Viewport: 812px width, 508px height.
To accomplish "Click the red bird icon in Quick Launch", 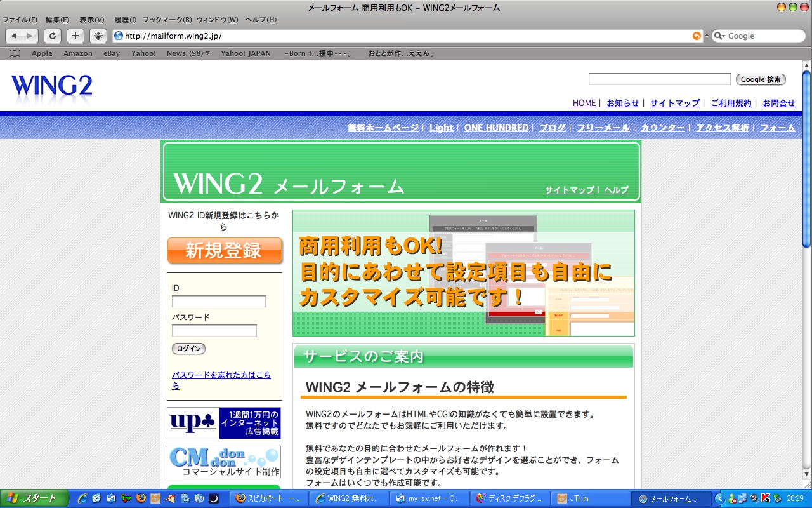I will 170,498.
